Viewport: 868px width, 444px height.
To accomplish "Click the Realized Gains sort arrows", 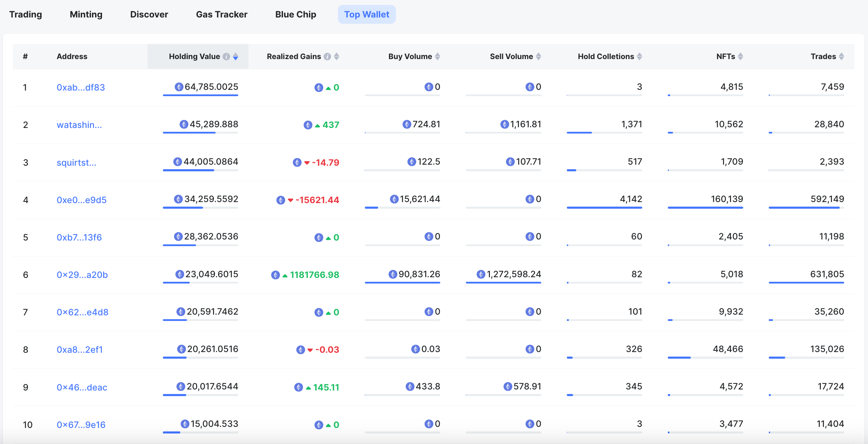I will coord(337,57).
